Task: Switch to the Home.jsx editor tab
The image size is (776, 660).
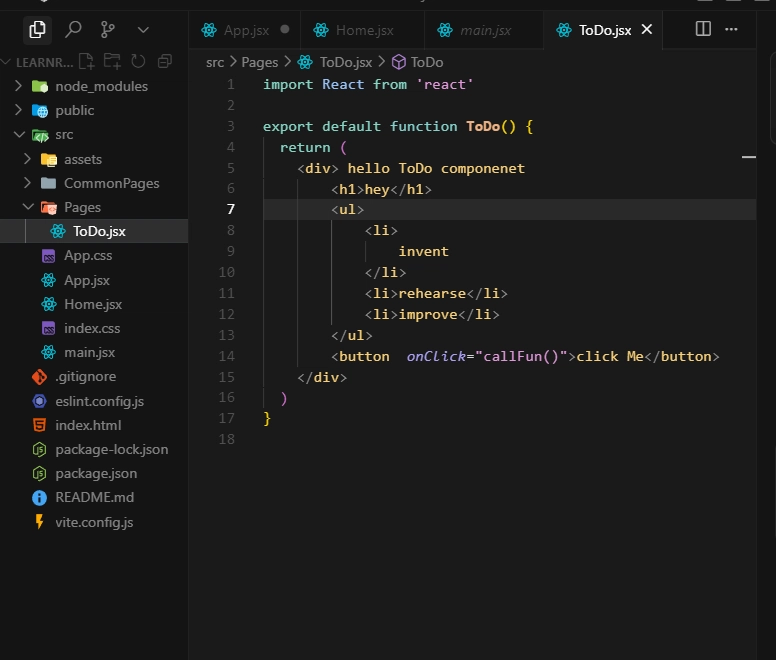Action: point(364,30)
